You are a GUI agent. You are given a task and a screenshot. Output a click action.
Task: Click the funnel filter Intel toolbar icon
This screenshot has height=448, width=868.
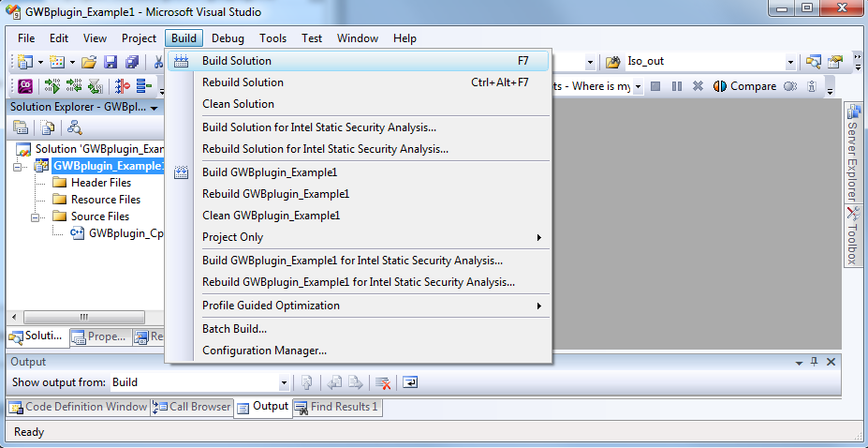96,86
